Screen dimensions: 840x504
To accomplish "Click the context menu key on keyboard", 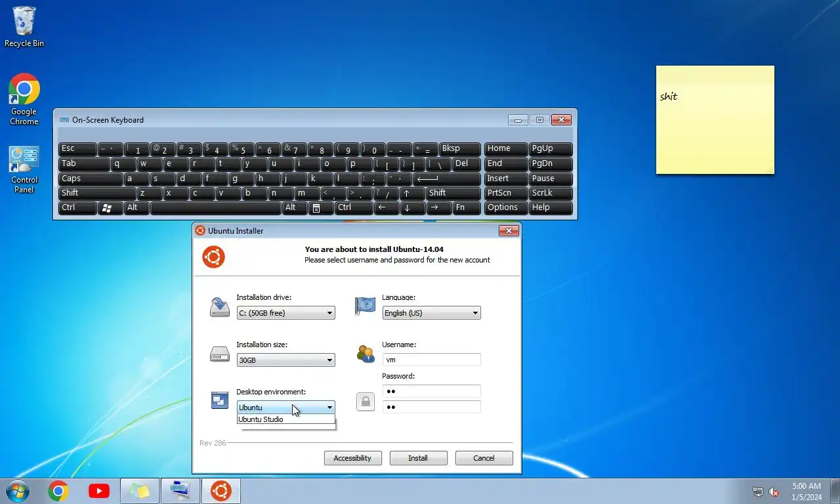I will (x=321, y=208).
